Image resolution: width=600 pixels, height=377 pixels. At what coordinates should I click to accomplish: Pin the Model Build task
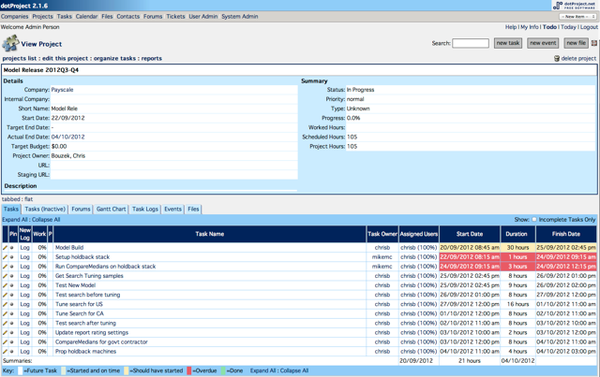(x=12, y=248)
